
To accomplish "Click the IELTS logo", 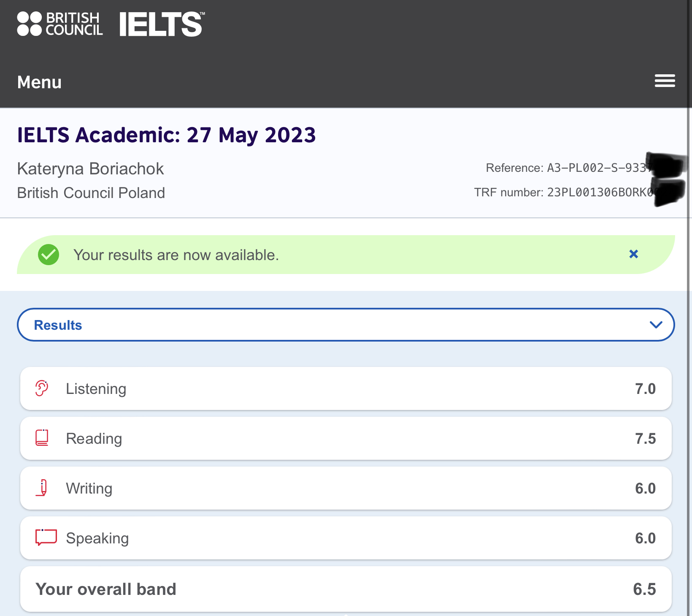I will tap(162, 24).
